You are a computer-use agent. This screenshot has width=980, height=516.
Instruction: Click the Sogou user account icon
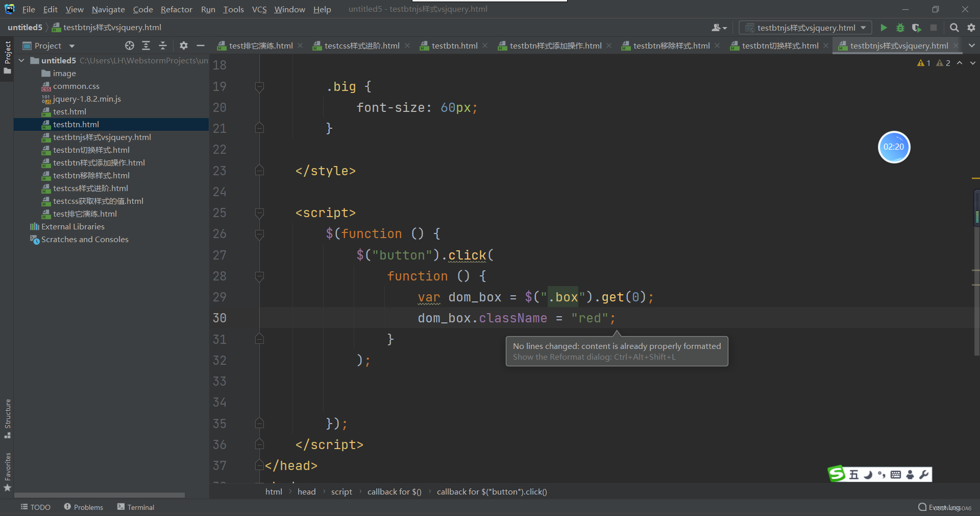[x=910, y=475]
